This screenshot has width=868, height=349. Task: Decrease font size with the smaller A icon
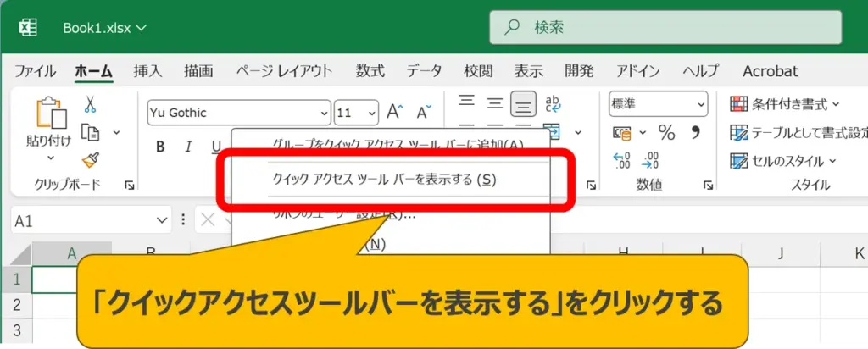(422, 112)
